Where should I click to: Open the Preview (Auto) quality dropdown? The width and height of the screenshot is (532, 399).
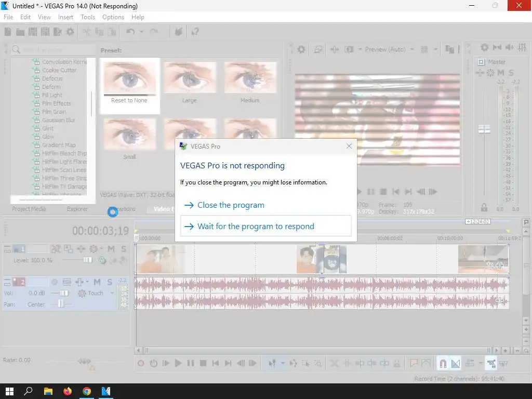coord(389,49)
